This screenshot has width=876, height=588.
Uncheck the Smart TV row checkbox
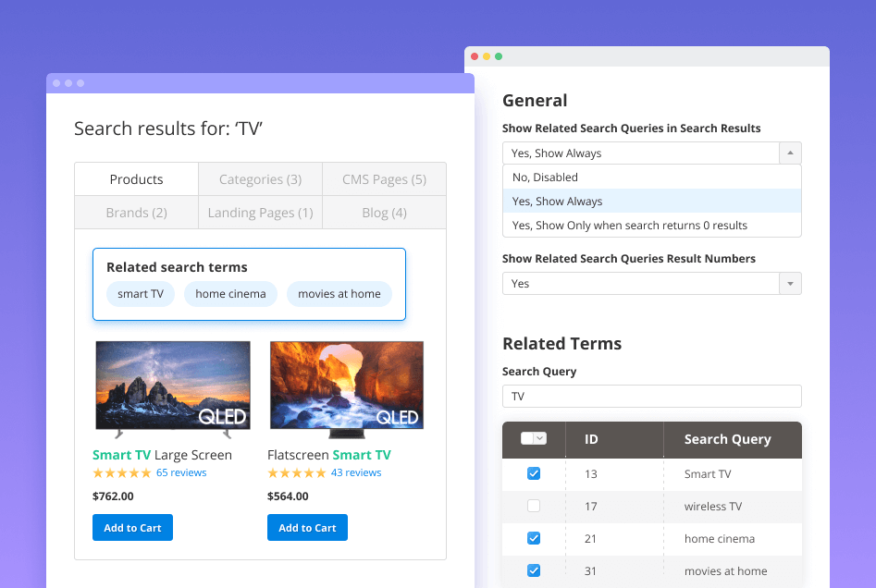(x=534, y=474)
